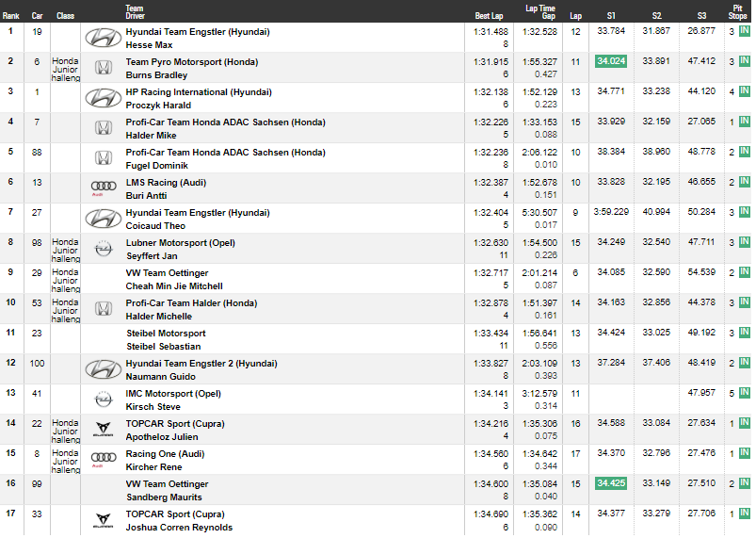
Task: Click Honda logo next to Fugel Dominik
Action: click(x=104, y=158)
